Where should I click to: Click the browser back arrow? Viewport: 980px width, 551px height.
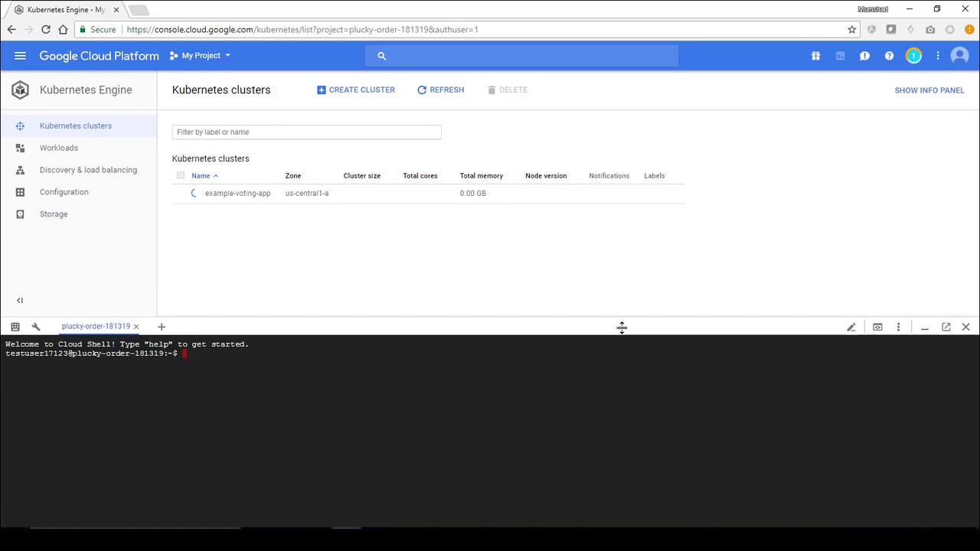pos(11,29)
